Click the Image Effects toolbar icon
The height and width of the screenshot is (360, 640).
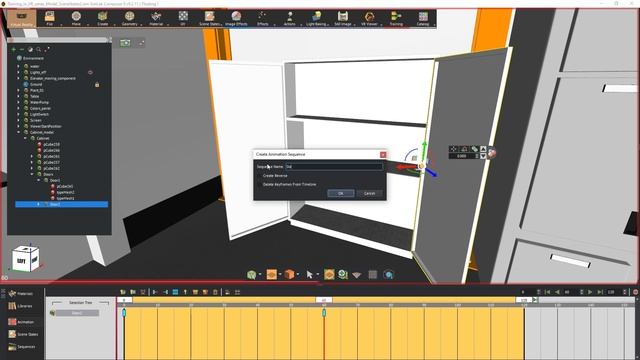[x=236, y=18]
